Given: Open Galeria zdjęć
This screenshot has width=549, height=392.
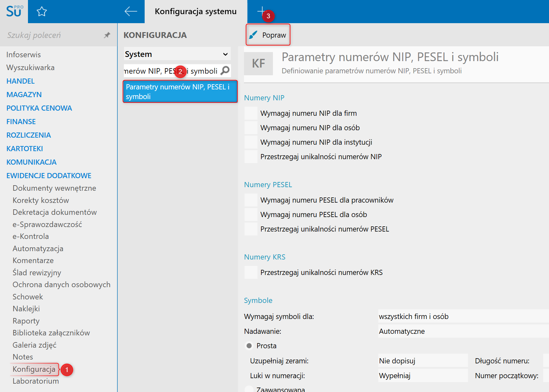Looking at the screenshot, I should click(35, 345).
